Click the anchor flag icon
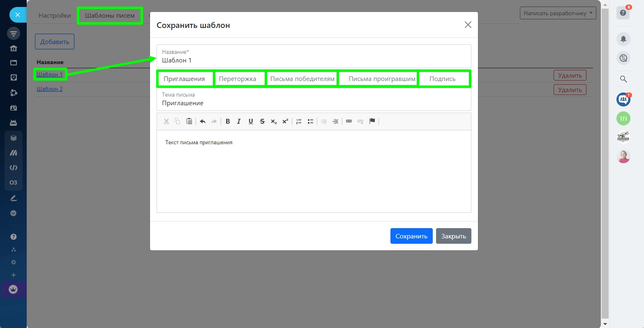 pyautogui.click(x=372, y=121)
